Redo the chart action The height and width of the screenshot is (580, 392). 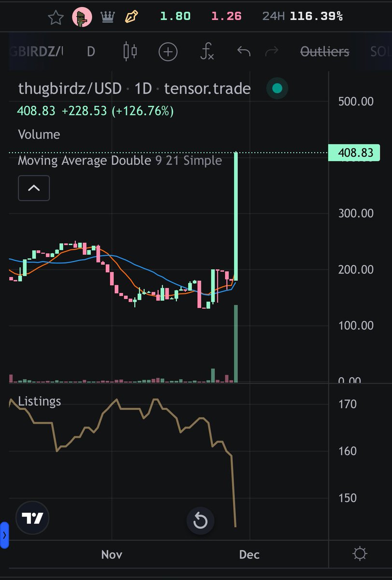272,51
